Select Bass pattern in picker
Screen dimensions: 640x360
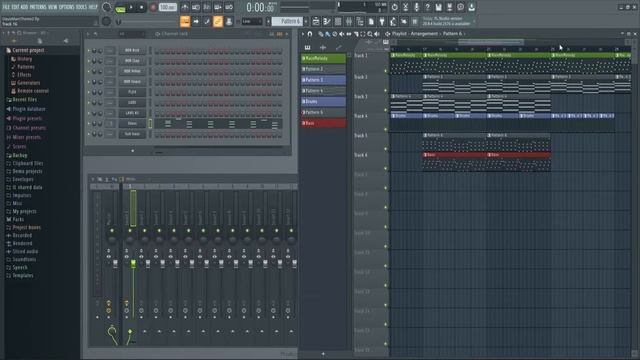click(323, 123)
